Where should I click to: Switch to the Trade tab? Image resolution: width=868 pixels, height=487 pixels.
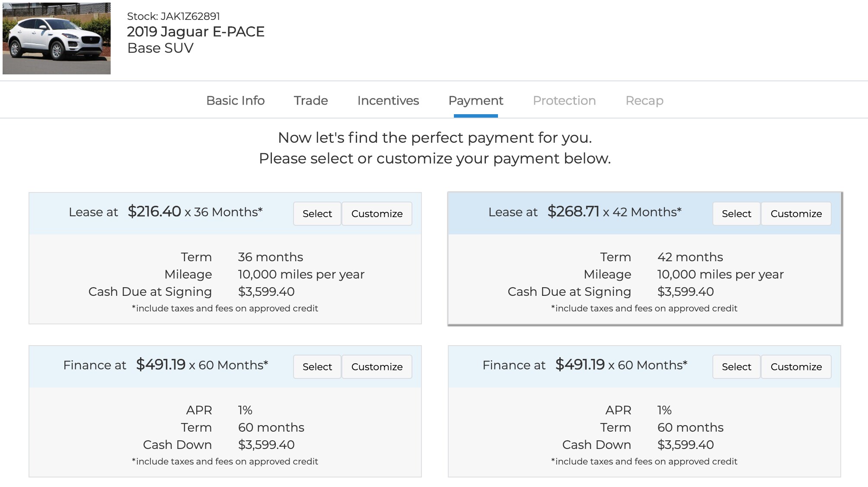[311, 100]
